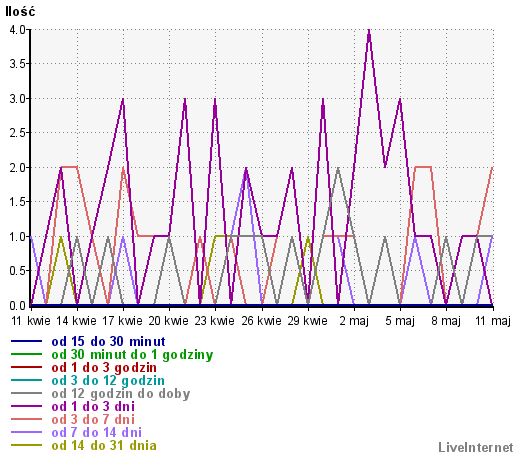Click the light purple legend line swatch
The image size is (520, 457).
tap(26, 432)
